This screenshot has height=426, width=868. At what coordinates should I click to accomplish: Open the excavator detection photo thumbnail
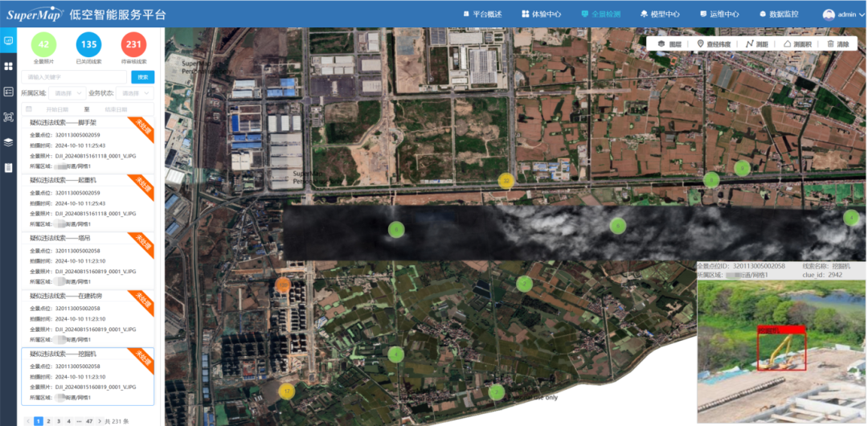pos(781,352)
